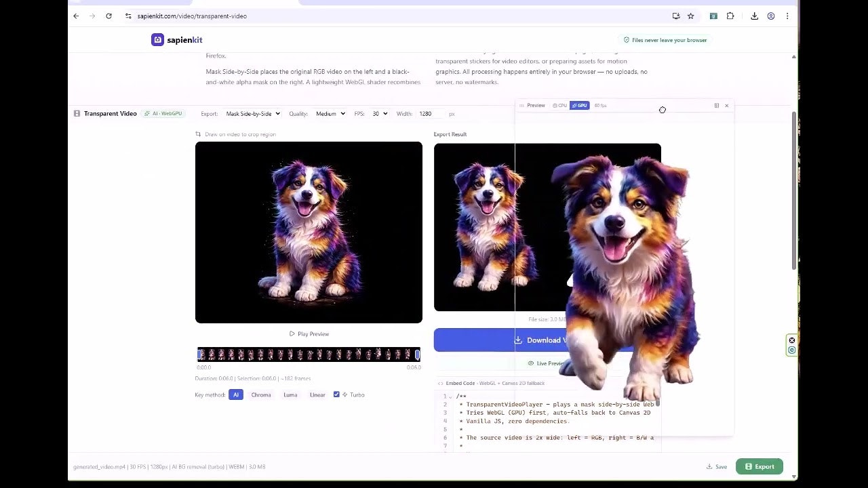This screenshot has width=868, height=488.
Task: Click the crop region icon above the video
Action: pos(197,134)
